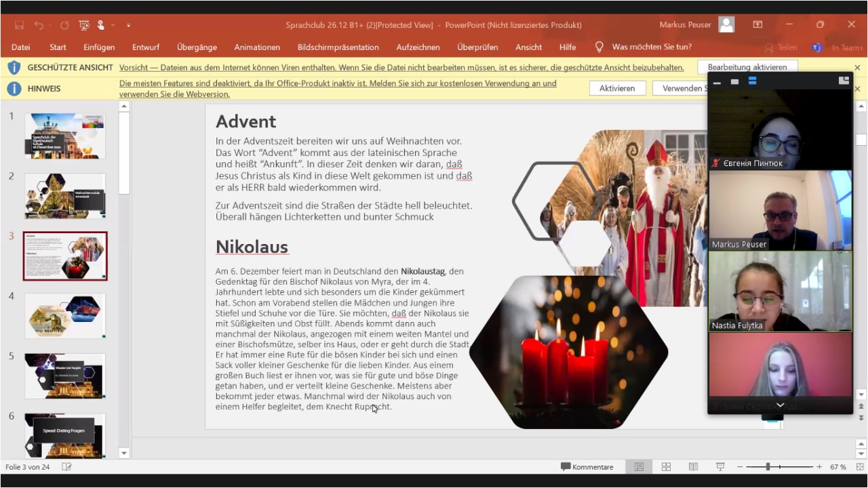Click 'Folie 3 von 24' status text

click(x=28, y=467)
